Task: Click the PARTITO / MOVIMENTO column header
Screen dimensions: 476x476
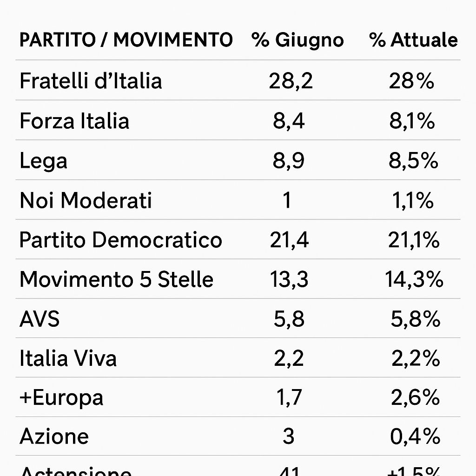Action: point(126,40)
